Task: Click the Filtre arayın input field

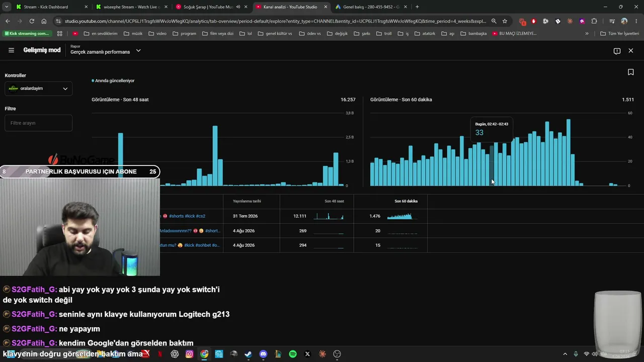Action: click(x=38, y=123)
